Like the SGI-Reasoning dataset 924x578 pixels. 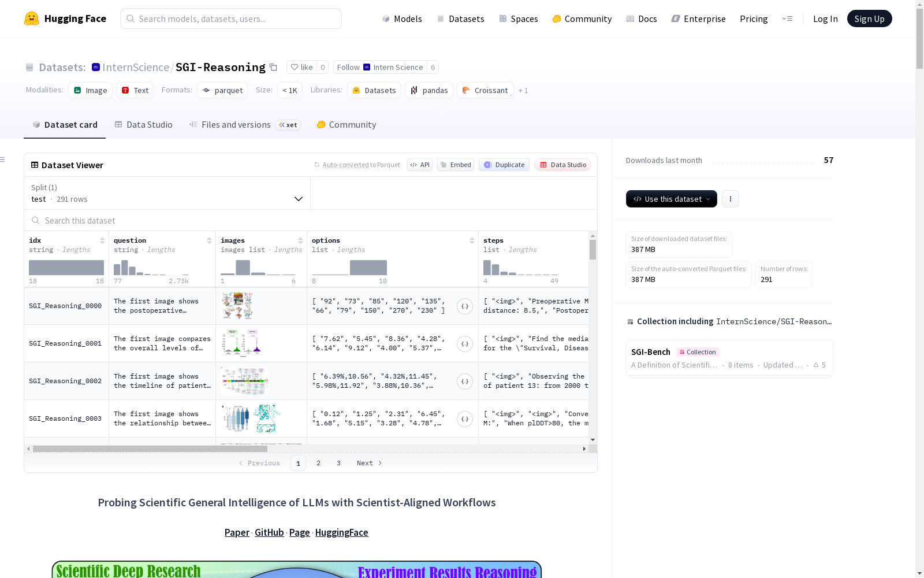point(301,67)
